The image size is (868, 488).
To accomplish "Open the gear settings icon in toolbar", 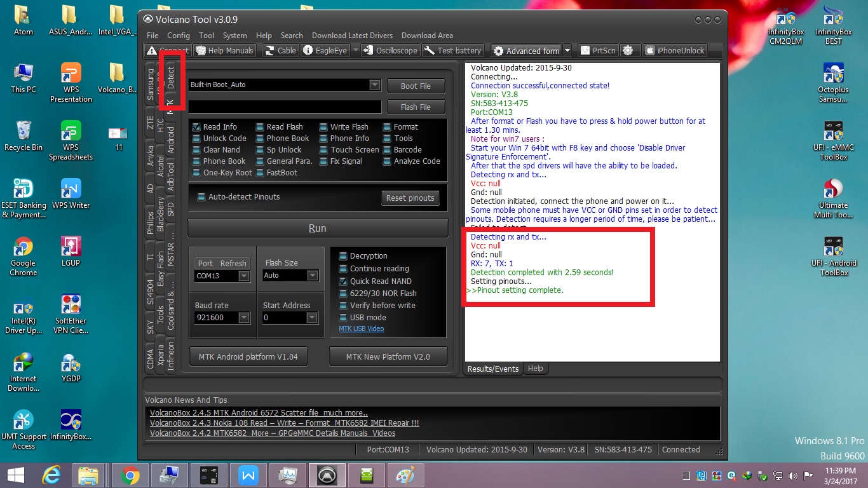I will [628, 50].
